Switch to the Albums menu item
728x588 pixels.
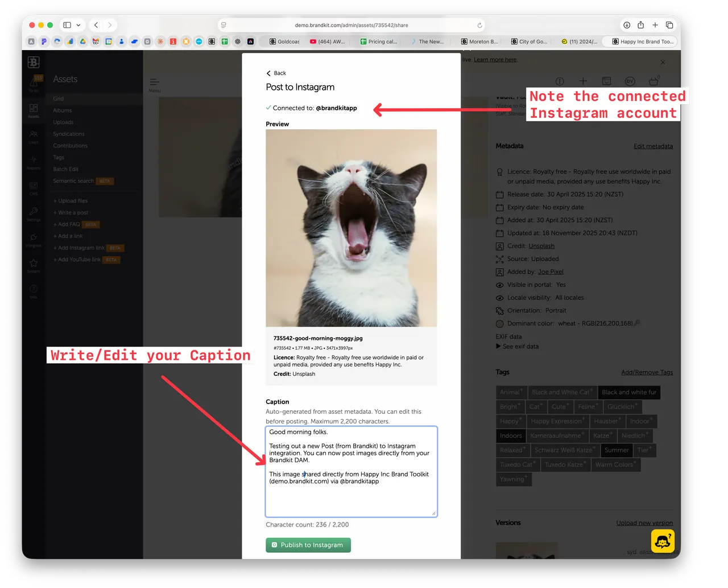coord(62,110)
